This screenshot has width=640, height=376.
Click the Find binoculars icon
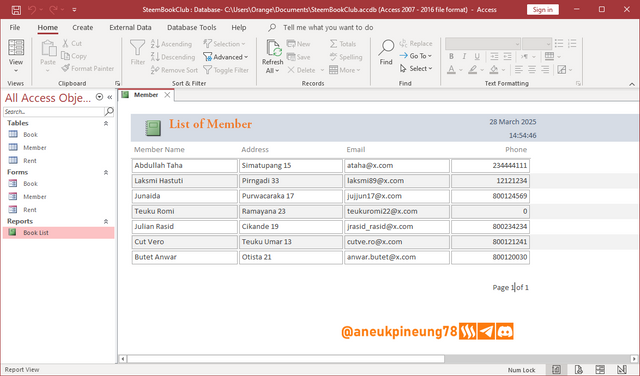[386, 48]
